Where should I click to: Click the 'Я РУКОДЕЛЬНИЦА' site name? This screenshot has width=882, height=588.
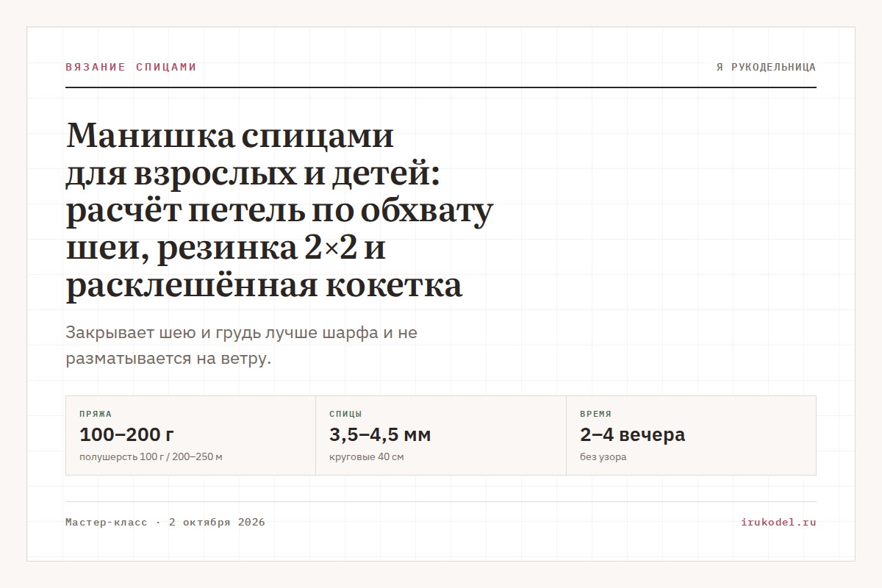[x=766, y=67]
